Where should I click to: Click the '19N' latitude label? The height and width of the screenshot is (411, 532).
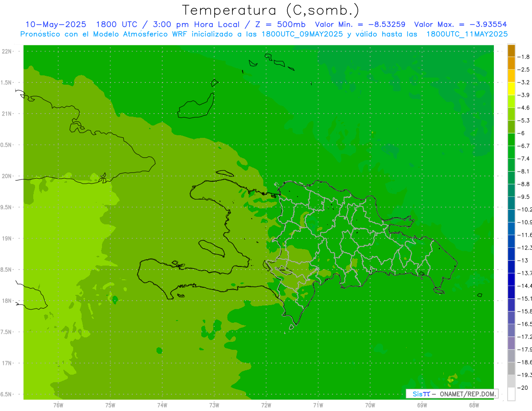pos(6,238)
